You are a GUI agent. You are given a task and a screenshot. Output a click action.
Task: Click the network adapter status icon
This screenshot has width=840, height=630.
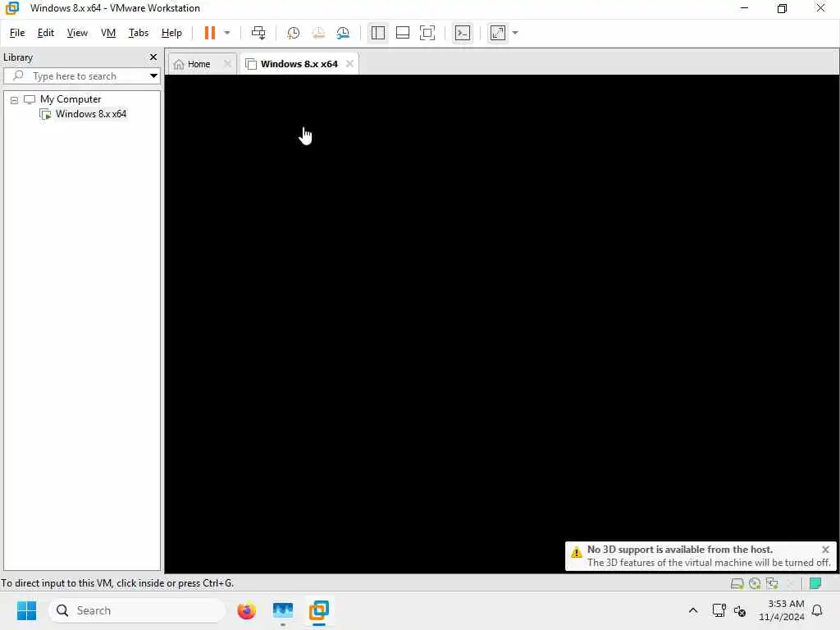click(772, 583)
